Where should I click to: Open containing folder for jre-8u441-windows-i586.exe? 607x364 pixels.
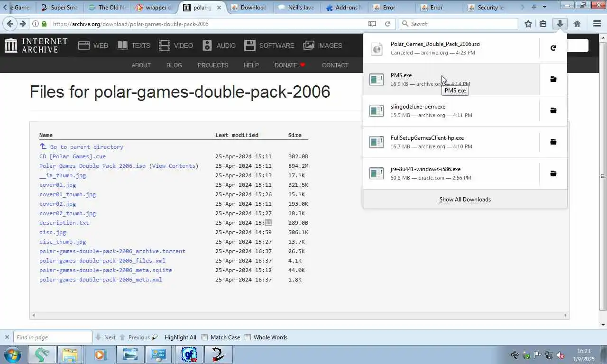pos(553,173)
